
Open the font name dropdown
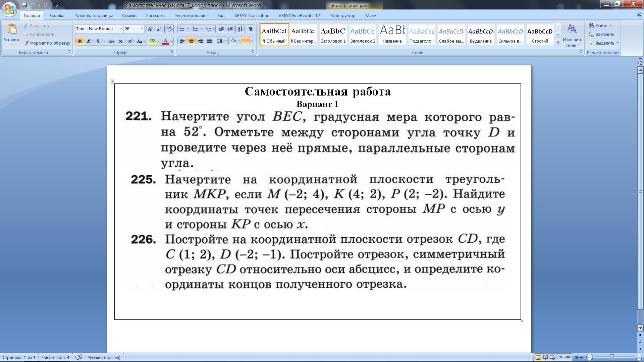pos(121,29)
